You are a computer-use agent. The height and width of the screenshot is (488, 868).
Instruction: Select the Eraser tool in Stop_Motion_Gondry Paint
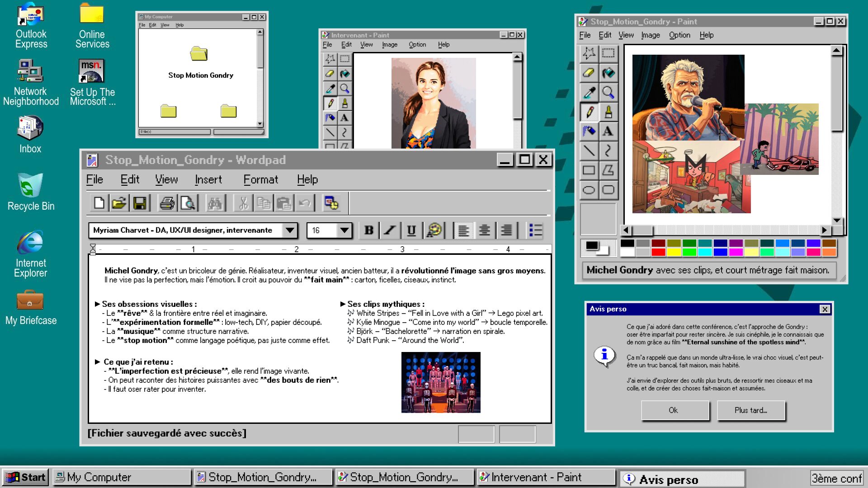[589, 72]
